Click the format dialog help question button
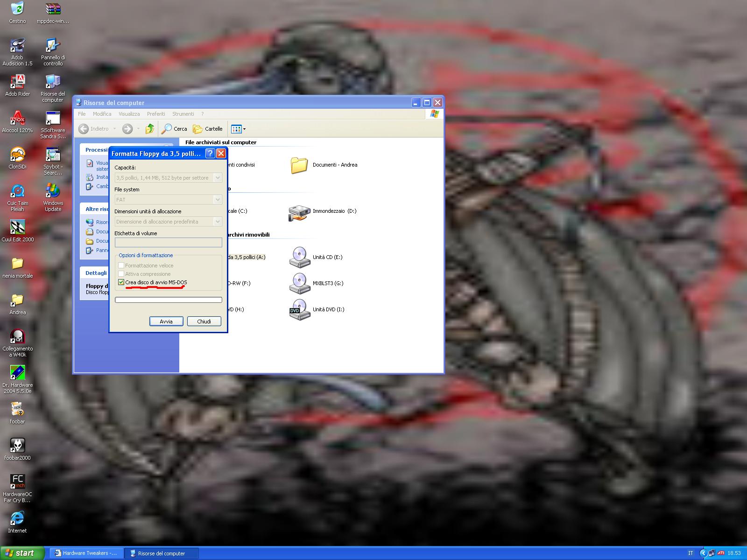Image resolution: width=747 pixels, height=560 pixels. point(210,154)
